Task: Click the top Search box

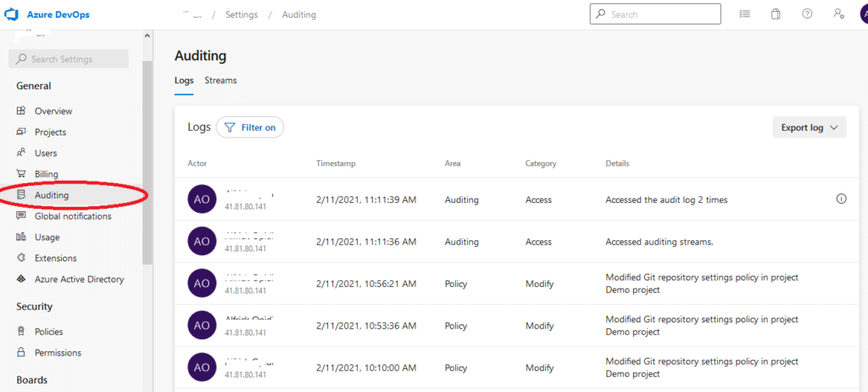Action: click(655, 14)
